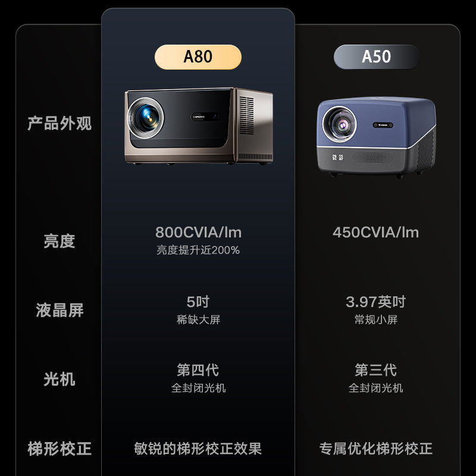Click the 800CVIA/lm brightness value

[x=199, y=233]
